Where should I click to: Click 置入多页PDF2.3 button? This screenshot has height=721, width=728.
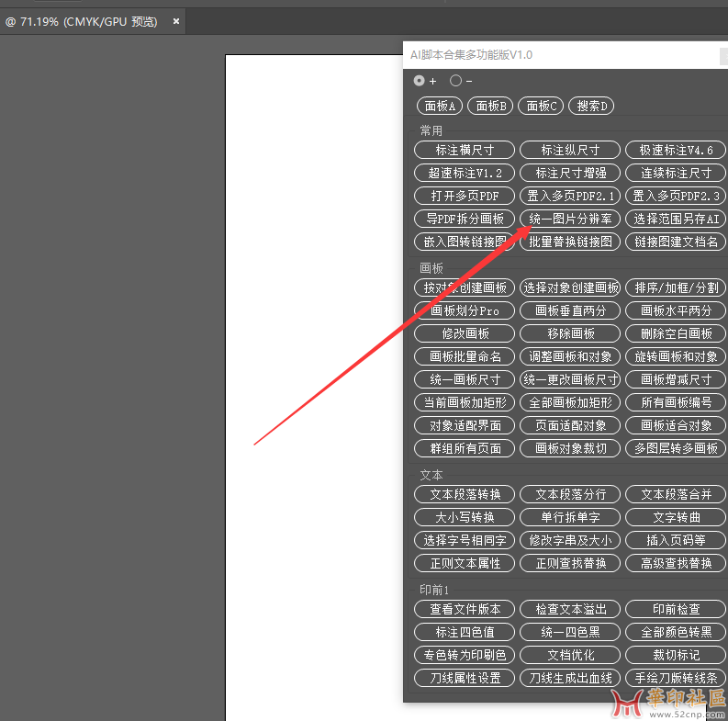point(676,196)
